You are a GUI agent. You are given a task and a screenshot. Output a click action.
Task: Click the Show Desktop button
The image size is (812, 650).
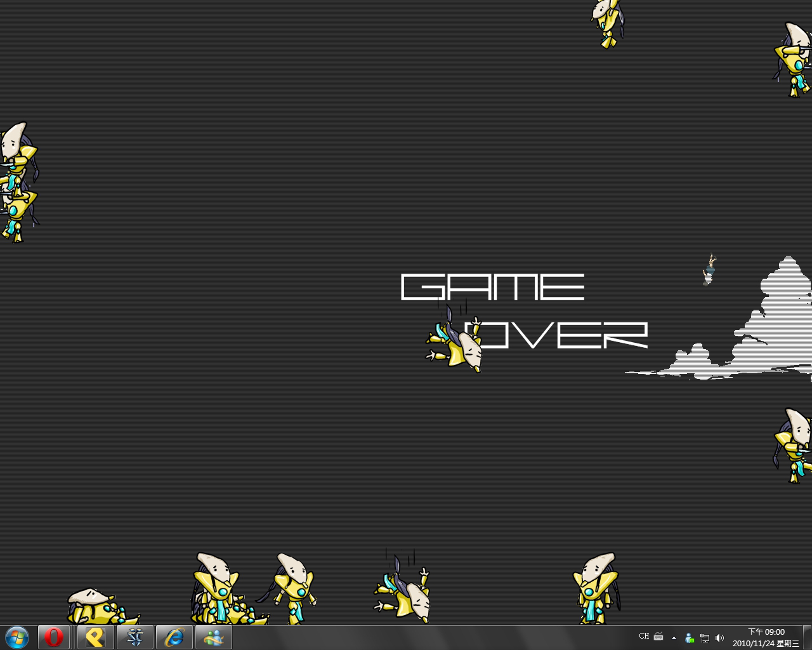[808, 637]
